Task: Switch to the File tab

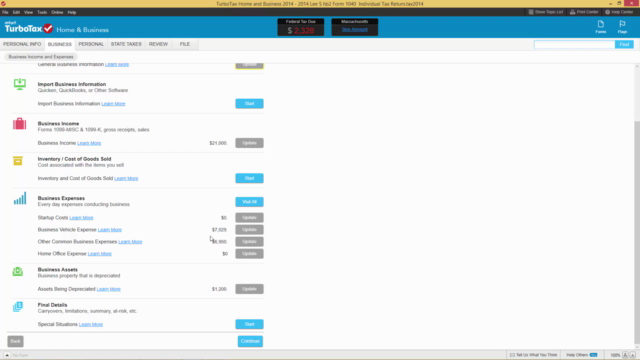Action: (x=185, y=44)
